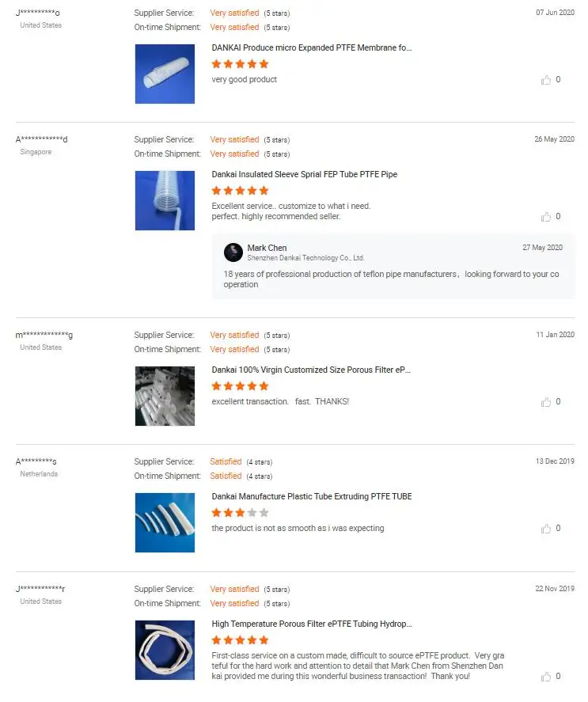The width and height of the screenshot is (588, 702).
Task: Like the 'excellent transaction' review
Action: coord(546,402)
